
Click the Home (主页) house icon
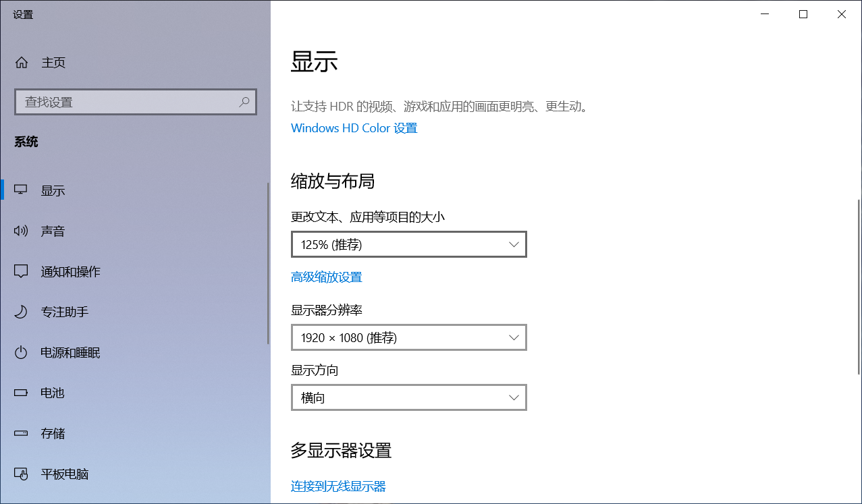point(22,63)
